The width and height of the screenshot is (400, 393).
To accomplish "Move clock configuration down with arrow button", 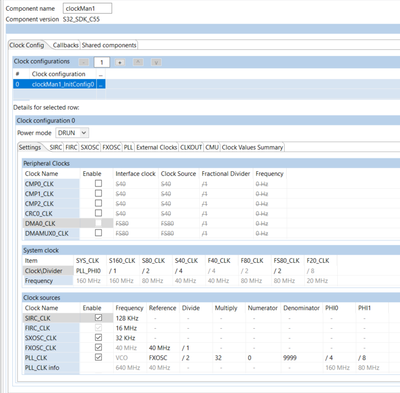I will [156, 62].
